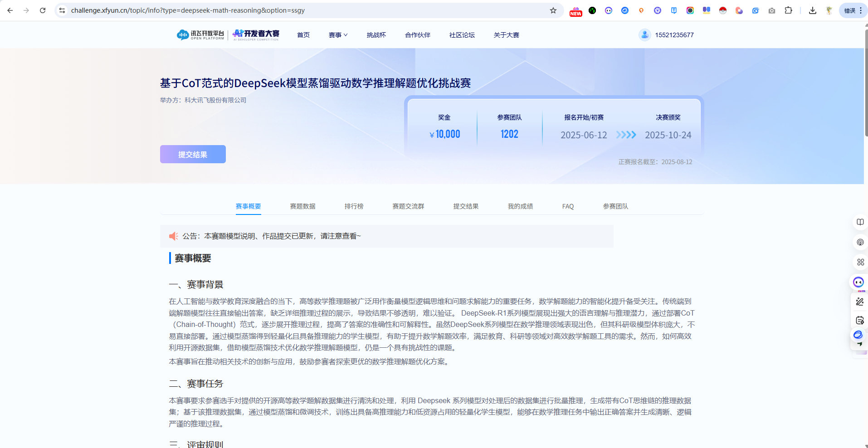Click the 讯飞开放平台 logo

200,35
